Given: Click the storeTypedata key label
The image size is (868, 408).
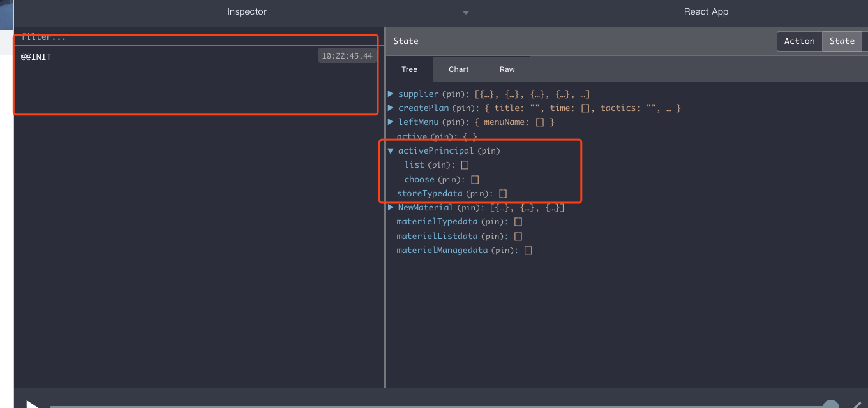Looking at the screenshot, I should tap(430, 193).
